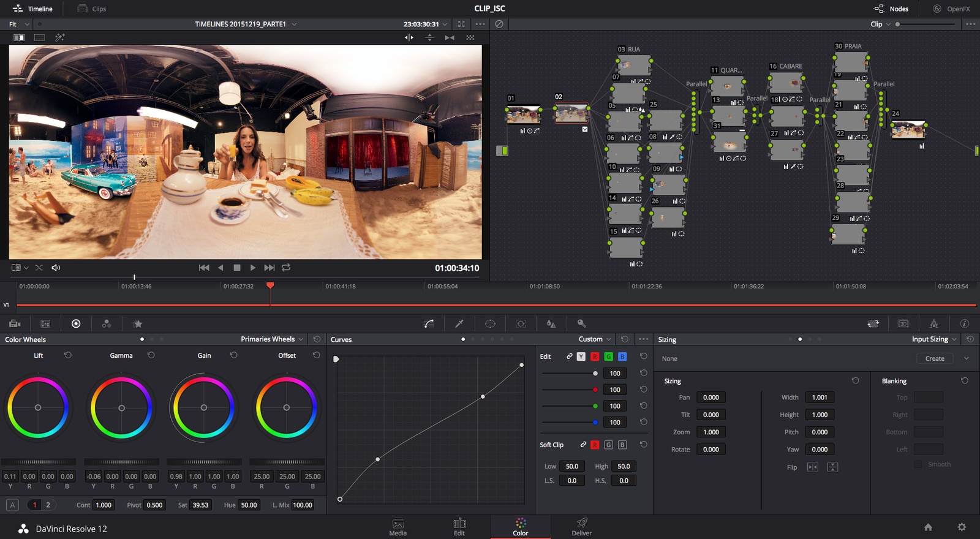980x539 pixels.
Task: Open the Curves palette icon
Action: (429, 323)
